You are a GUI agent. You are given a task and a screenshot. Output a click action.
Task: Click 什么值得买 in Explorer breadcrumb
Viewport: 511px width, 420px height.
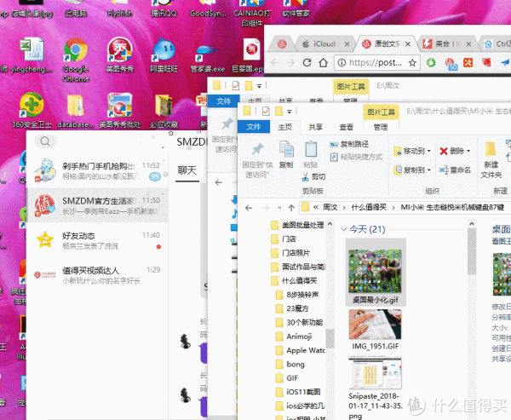click(369, 207)
